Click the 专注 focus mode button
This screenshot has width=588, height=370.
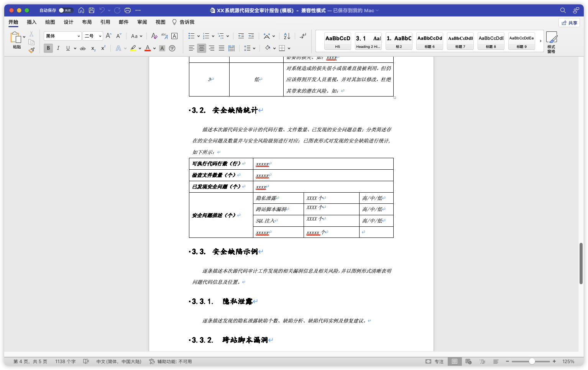click(x=435, y=362)
